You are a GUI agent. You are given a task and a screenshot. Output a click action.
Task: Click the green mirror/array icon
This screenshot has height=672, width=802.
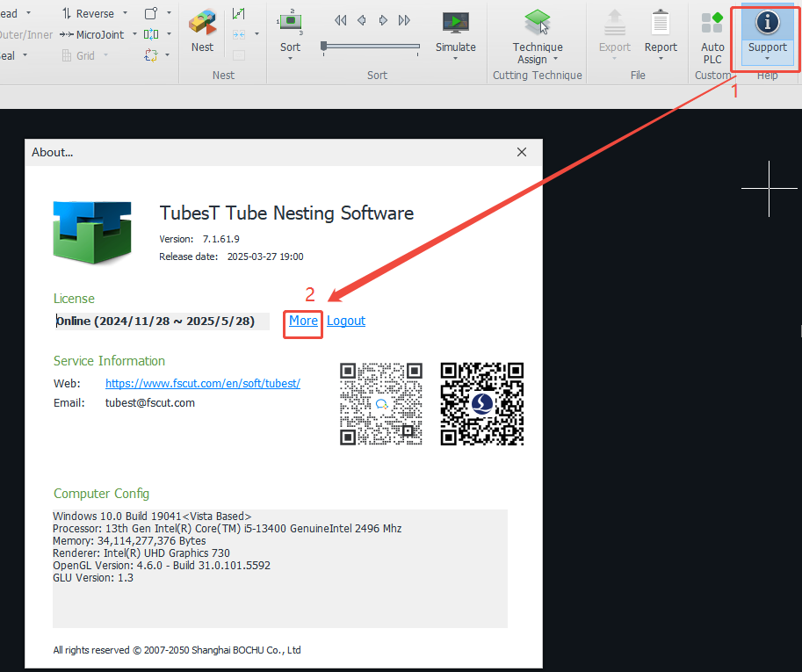[x=151, y=34]
